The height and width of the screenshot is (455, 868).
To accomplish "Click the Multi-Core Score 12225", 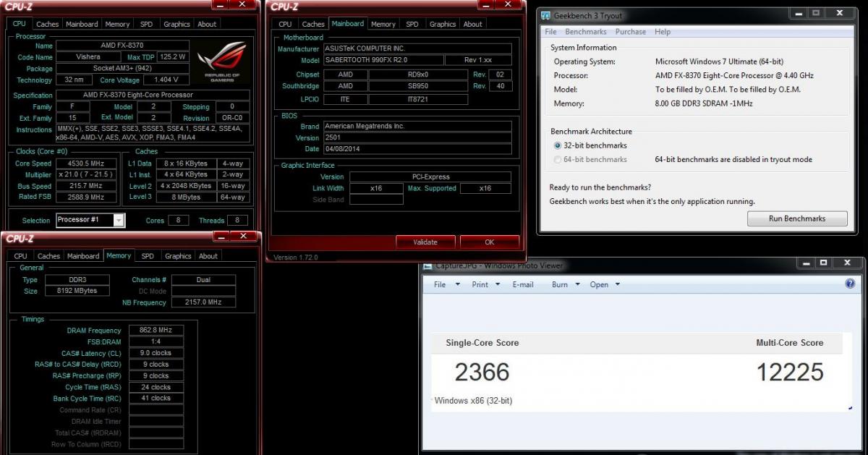I will click(790, 373).
